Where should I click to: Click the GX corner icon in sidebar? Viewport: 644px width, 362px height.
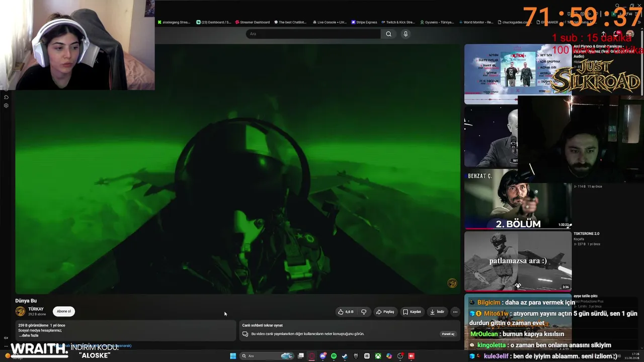(6, 338)
